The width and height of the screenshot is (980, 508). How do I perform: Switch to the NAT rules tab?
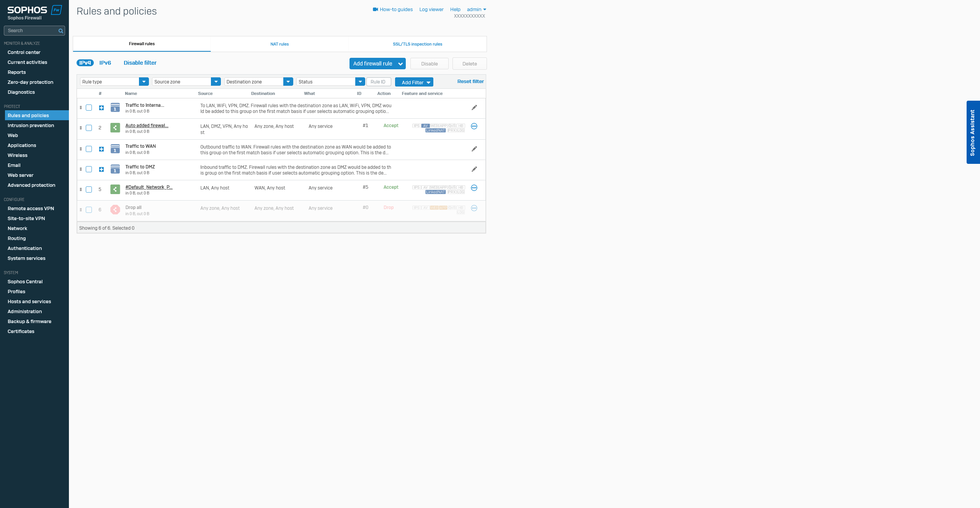click(x=279, y=44)
